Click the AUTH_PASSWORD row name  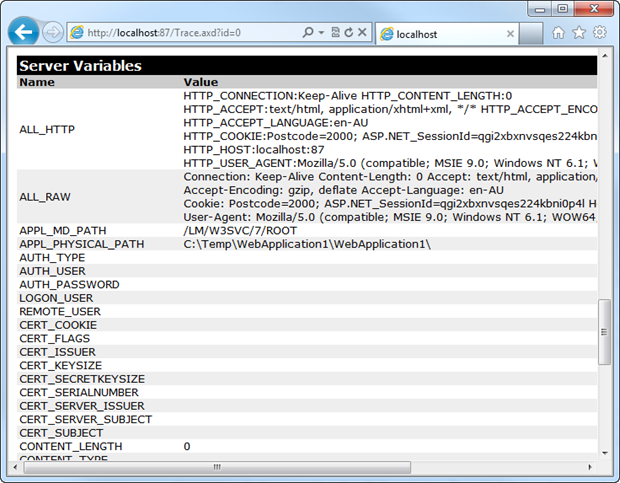(69, 284)
